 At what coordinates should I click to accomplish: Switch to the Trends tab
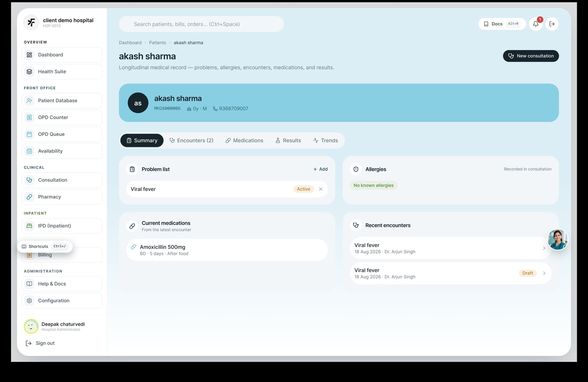pos(325,140)
